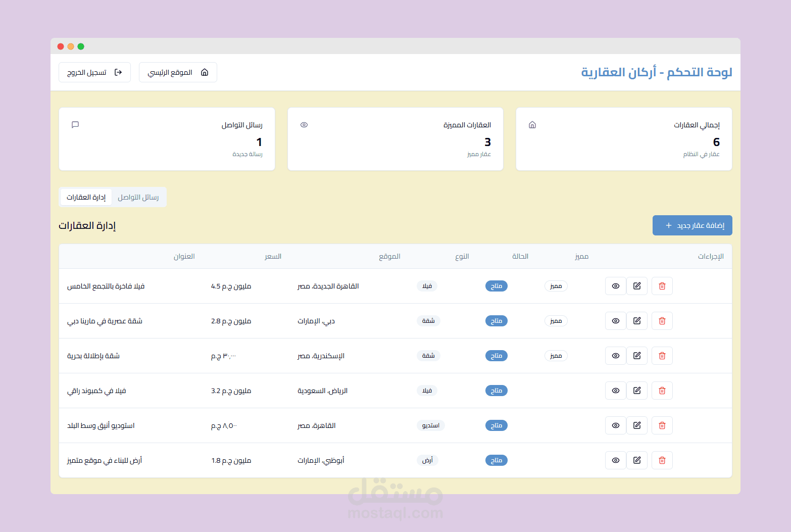Edit the أرض للبناء في موقع متميز listing
Screen dimensions: 791x532
637,460
